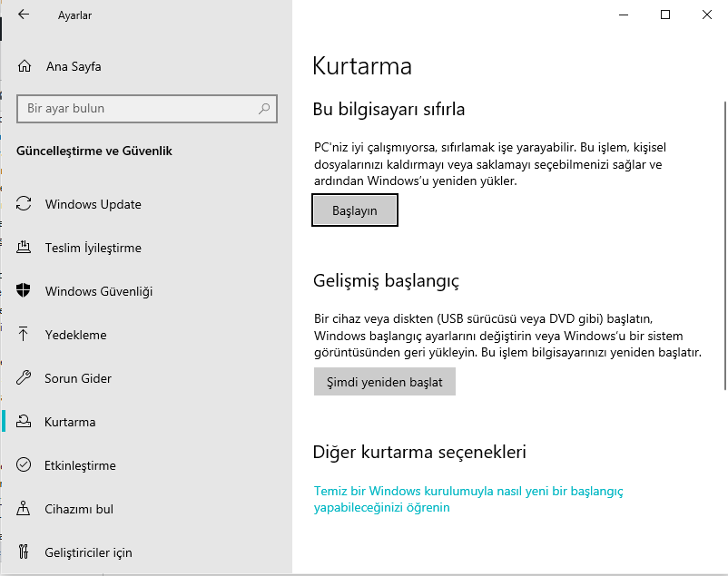Select the highlighted Kurtarma sidebar entry
Viewport: 728px width, 576px height.
(x=70, y=422)
